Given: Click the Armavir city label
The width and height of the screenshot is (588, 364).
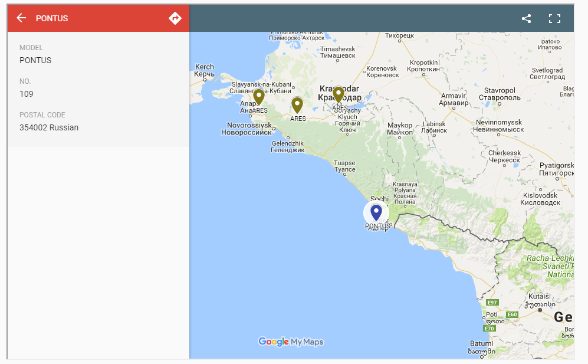Looking at the screenshot, I should pyautogui.click(x=454, y=99).
